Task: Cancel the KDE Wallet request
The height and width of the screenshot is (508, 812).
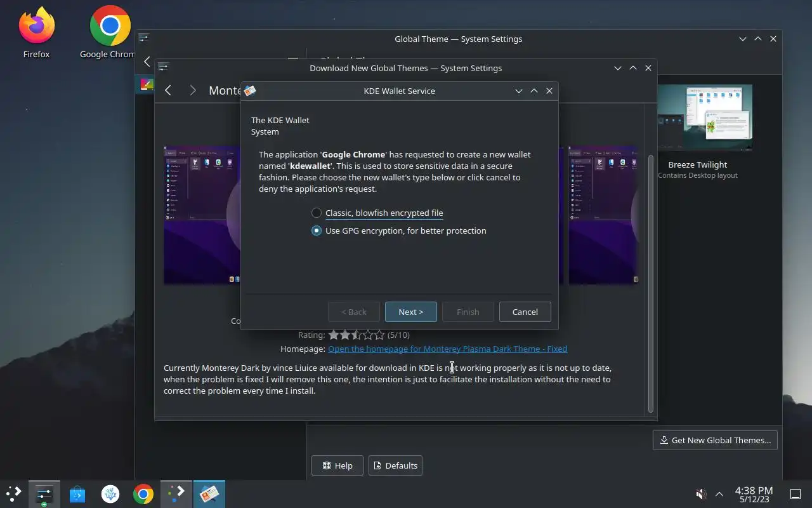Action: coord(525,312)
